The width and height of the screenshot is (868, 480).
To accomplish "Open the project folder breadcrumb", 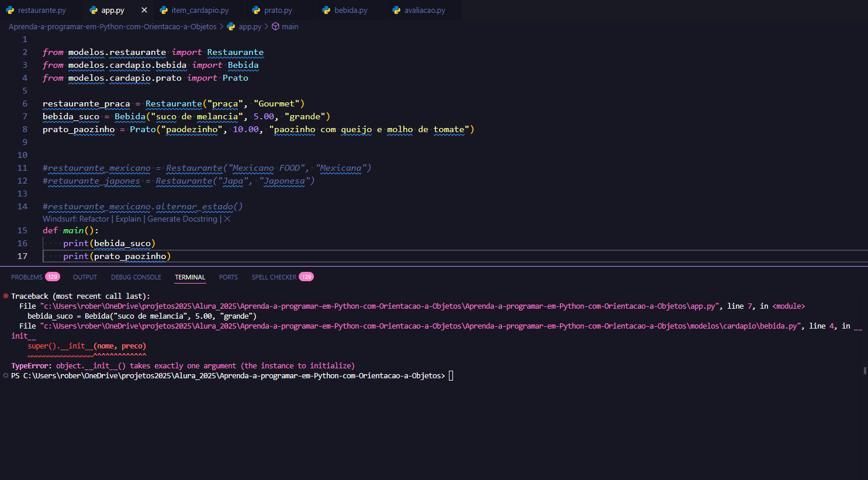I will 112,26.
